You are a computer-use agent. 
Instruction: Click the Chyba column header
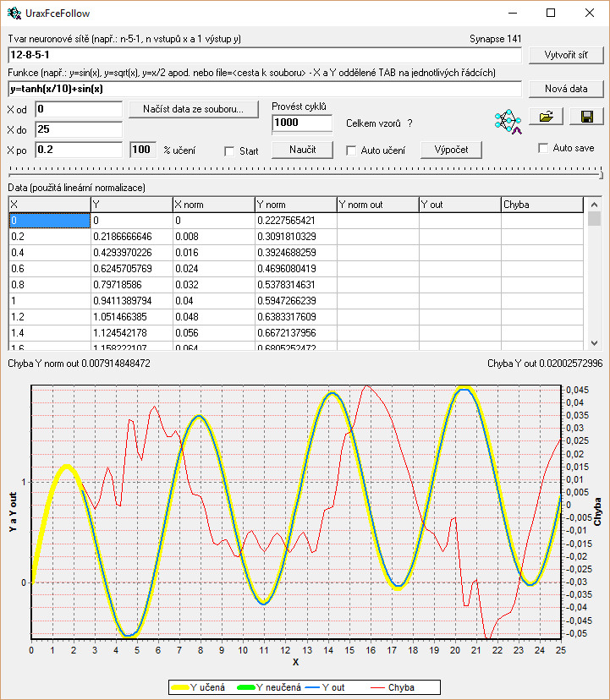point(542,205)
